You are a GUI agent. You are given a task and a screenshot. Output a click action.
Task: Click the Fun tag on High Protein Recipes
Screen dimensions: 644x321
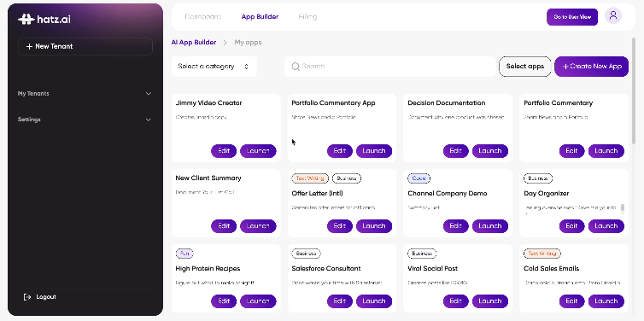point(184,254)
